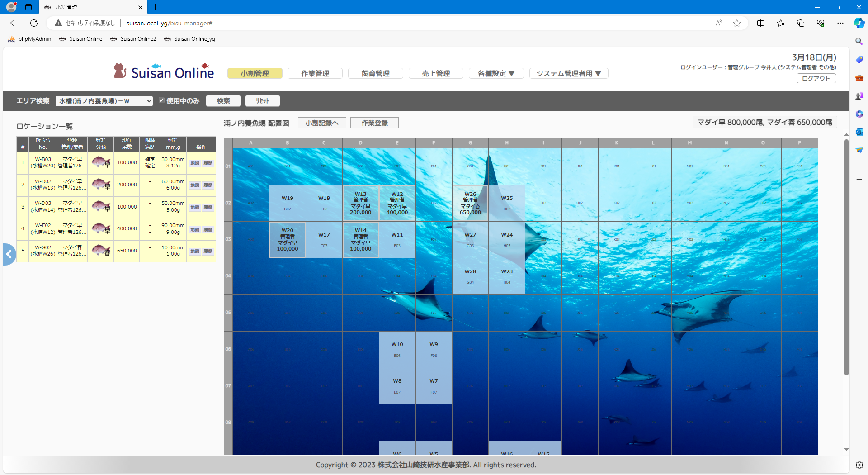The width and height of the screenshot is (868, 475).
Task: Open the エリア検索 area dropdown
Action: pyautogui.click(x=104, y=101)
